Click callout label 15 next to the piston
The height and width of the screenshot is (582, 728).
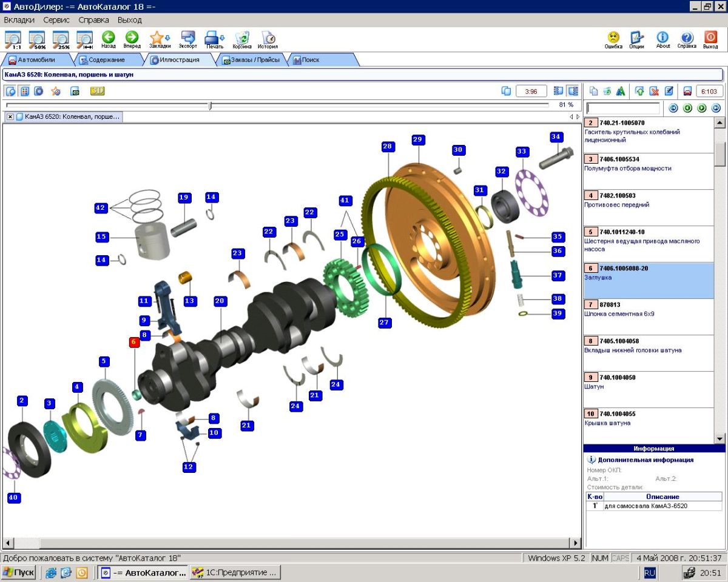coord(101,236)
